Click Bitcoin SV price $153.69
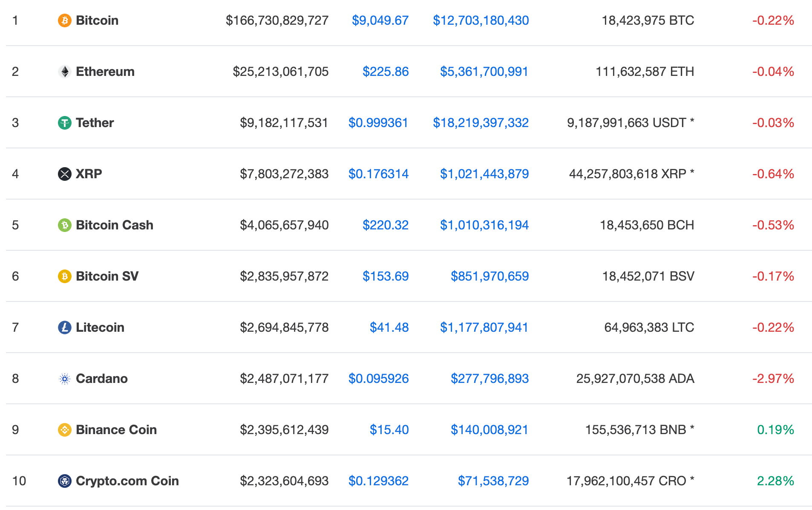 386,276
